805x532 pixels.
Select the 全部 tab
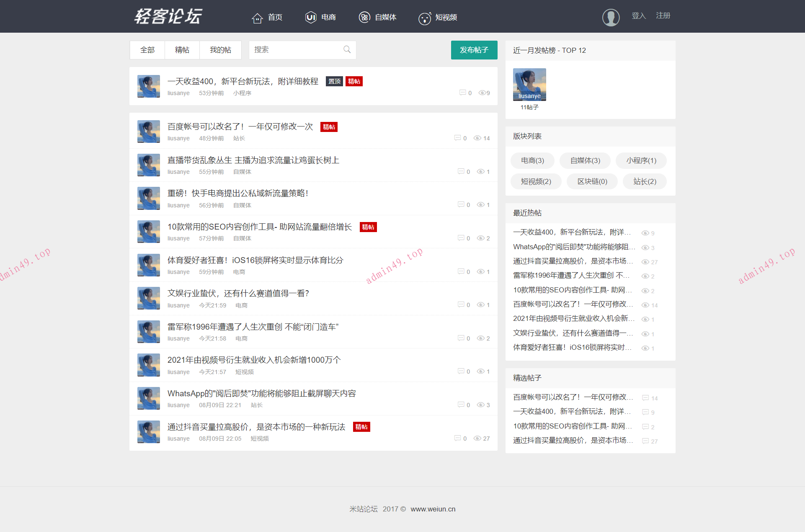(x=147, y=49)
